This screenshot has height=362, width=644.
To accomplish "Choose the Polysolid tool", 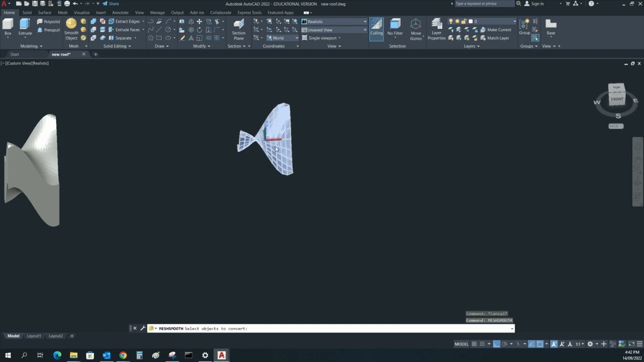I will pos(48,22).
